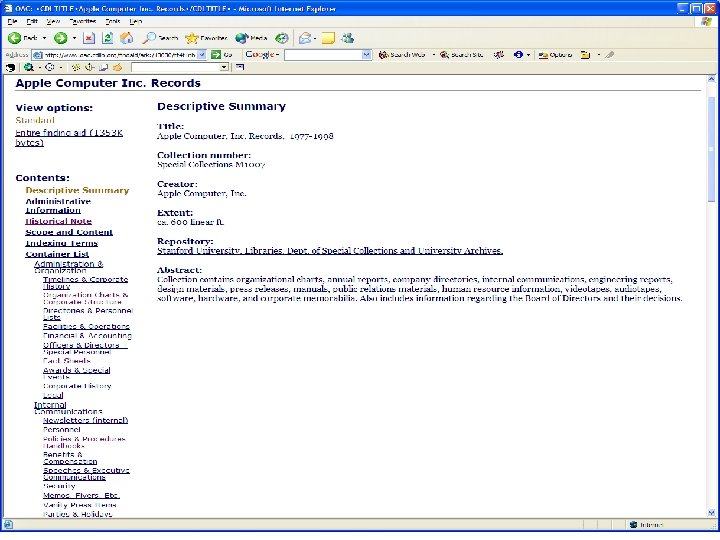Open the Media globe button
Viewport: 720px width, 540px height.
coord(251,38)
